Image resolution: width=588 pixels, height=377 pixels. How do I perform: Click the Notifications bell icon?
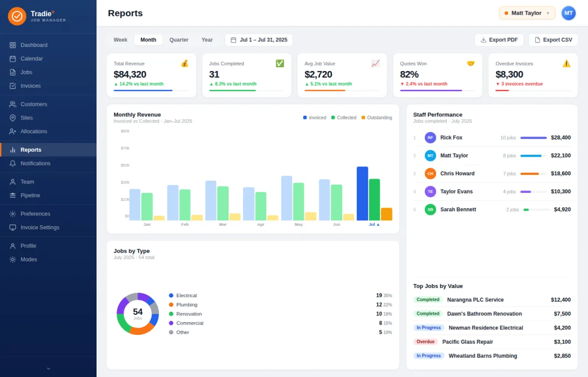point(13,164)
